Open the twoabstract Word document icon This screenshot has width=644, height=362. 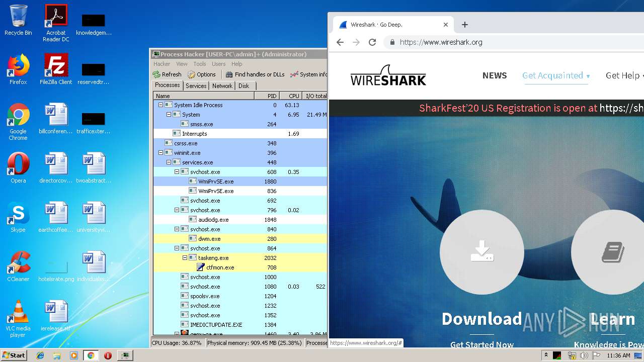click(94, 168)
